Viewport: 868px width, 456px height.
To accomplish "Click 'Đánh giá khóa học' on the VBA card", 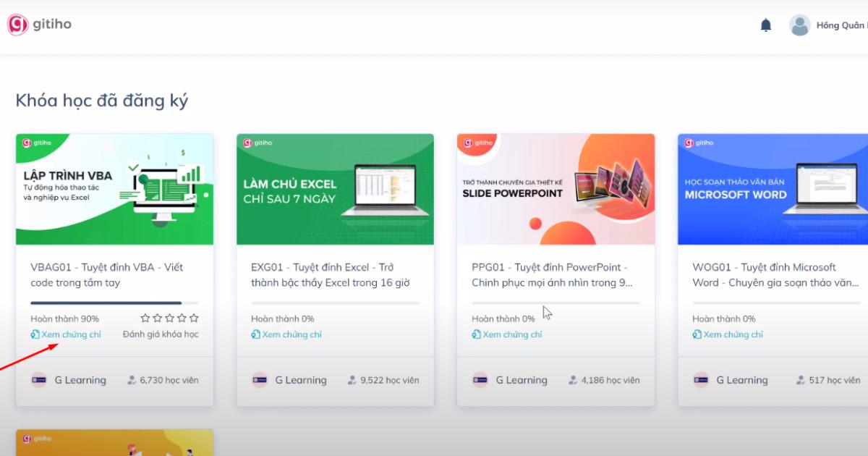I will (x=161, y=334).
